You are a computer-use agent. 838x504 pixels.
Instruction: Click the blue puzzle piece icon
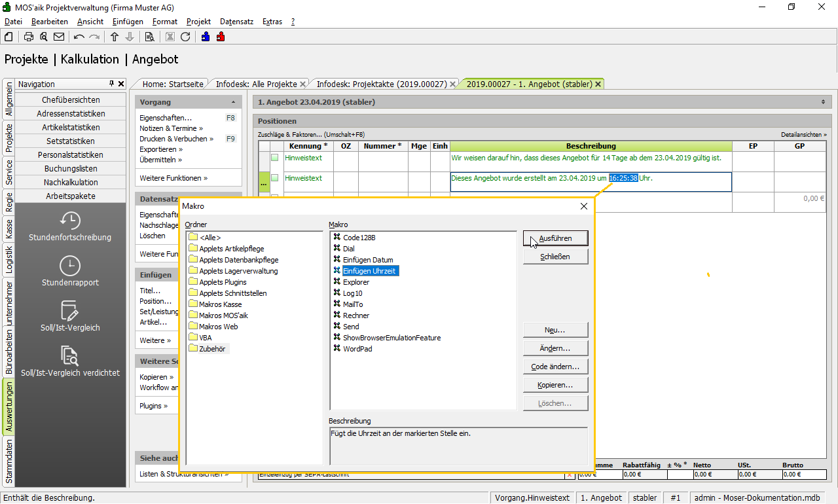tap(206, 37)
